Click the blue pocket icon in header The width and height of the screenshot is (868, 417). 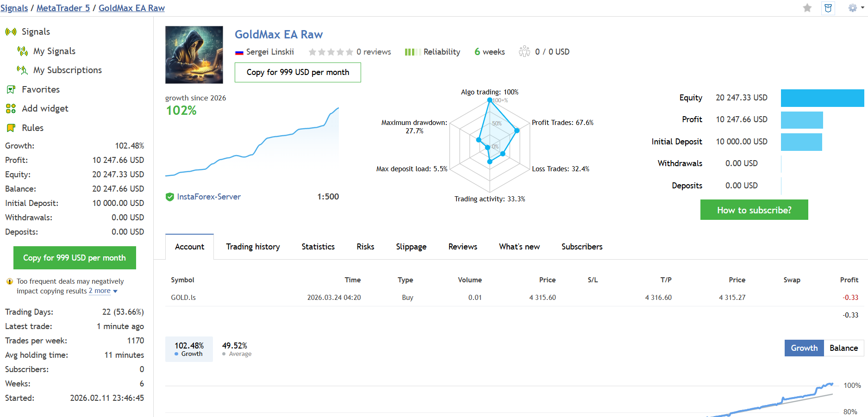[x=828, y=8]
